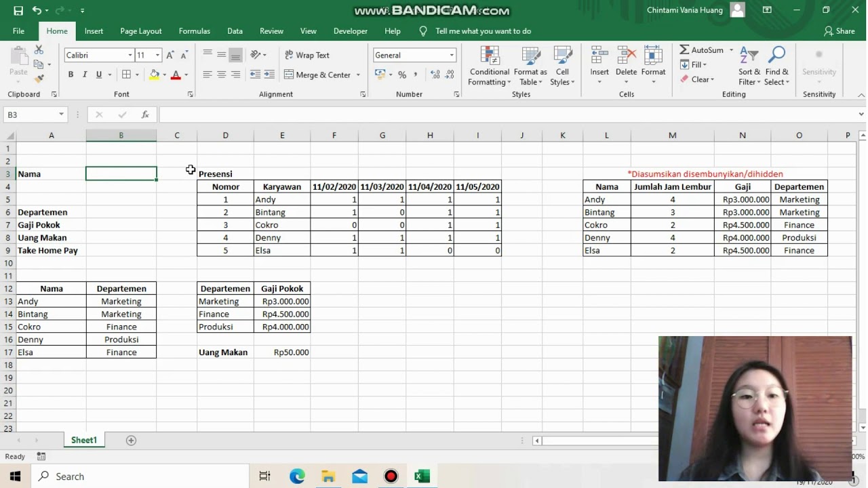Screen dimensions: 868x488
Task: Click the Cut scissors icon
Action: pos(39,50)
